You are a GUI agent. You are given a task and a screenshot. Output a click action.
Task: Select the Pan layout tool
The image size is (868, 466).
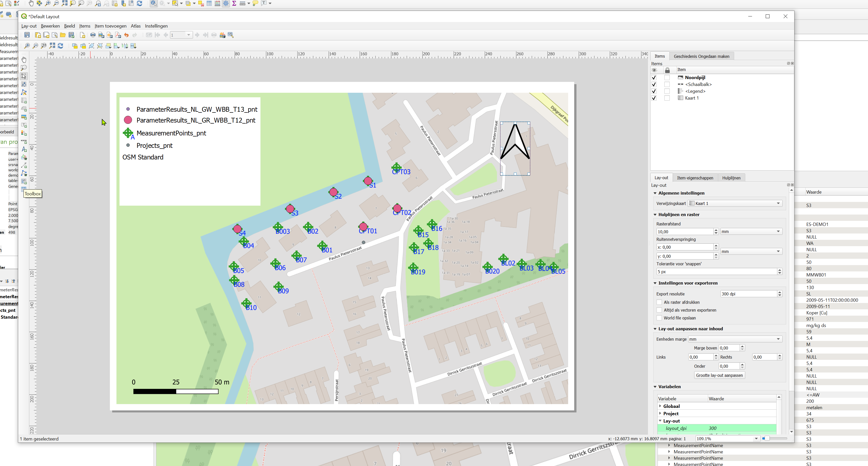[x=23, y=60]
